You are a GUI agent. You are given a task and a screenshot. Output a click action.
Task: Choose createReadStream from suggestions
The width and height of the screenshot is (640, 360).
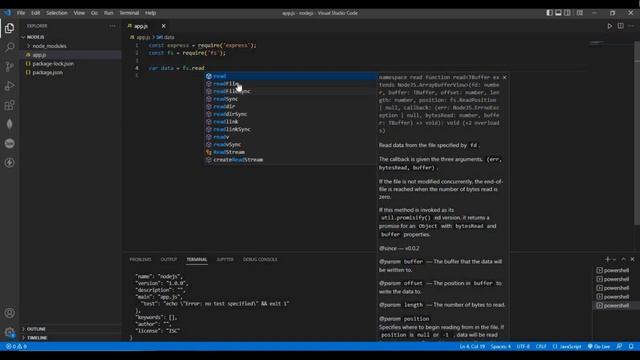click(290, 160)
